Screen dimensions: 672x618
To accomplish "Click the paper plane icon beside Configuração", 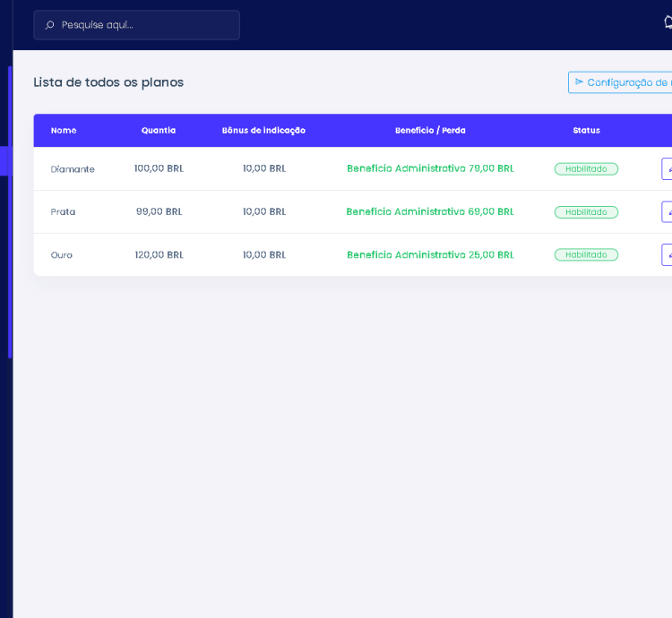I will pyautogui.click(x=579, y=82).
